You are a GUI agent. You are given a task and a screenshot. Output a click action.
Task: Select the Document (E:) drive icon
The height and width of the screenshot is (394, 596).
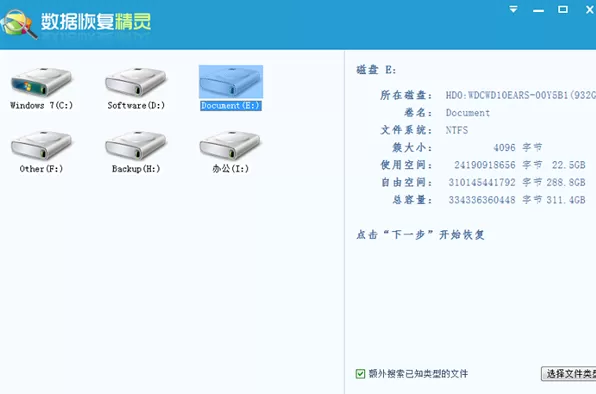pos(231,82)
